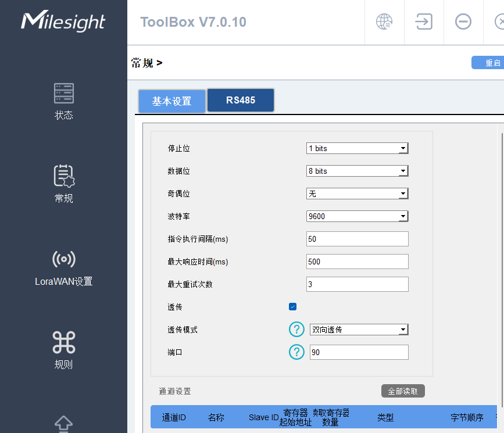Click the 全部读取 button

coord(403,391)
